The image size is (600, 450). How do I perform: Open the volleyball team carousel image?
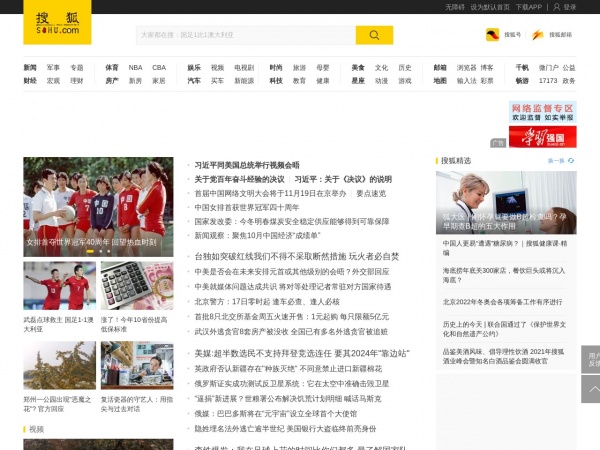[x=98, y=207]
